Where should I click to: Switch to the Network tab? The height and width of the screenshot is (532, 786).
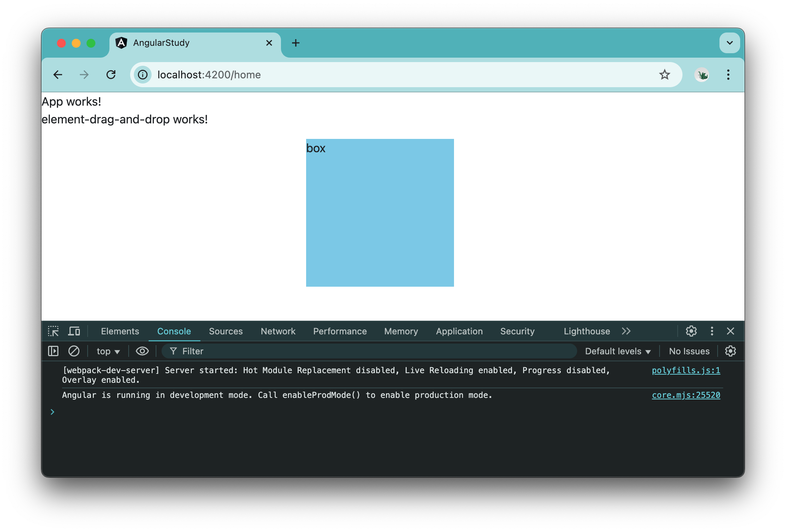click(278, 331)
